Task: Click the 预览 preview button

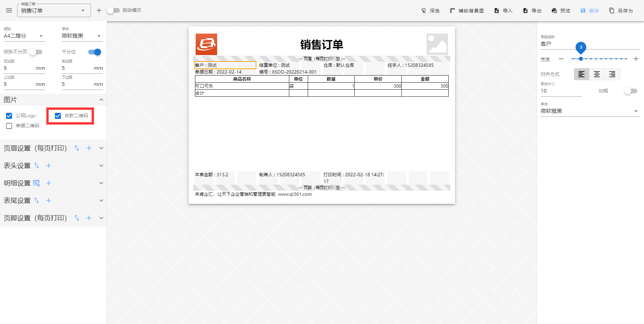Action: [561, 11]
